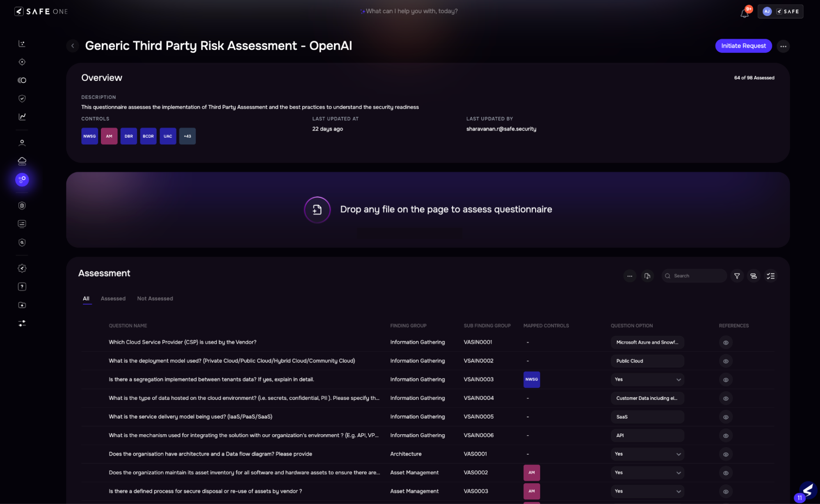Show references for the asset inventory question
Viewport: 820px width, 504px height.
(726, 472)
